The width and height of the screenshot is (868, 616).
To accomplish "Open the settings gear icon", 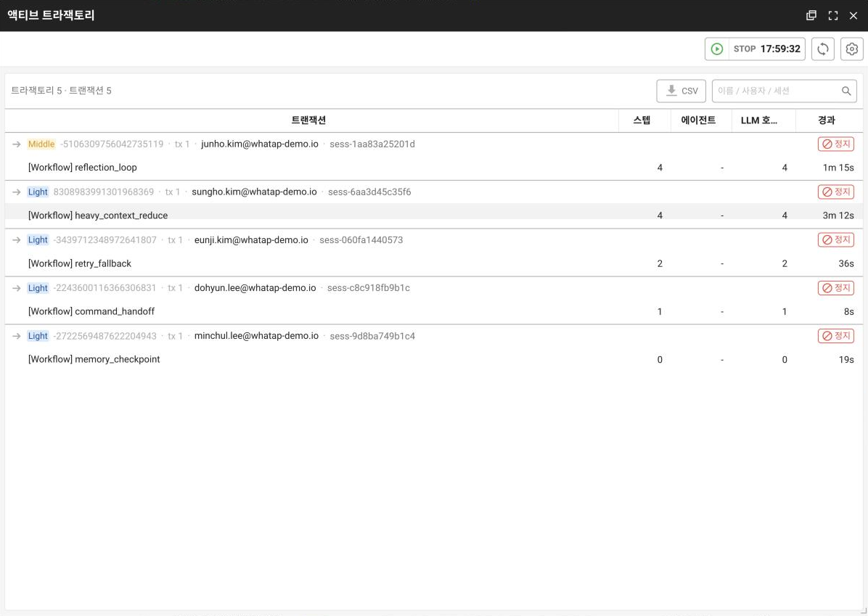I will click(x=851, y=49).
